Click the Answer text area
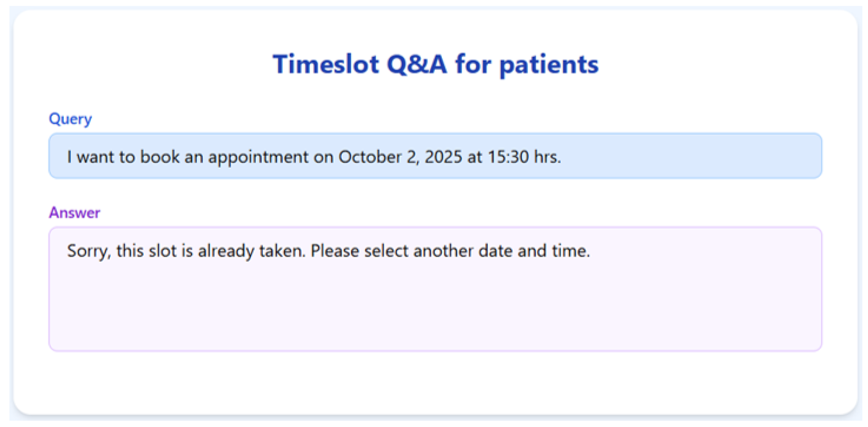The image size is (868, 427). (x=435, y=303)
